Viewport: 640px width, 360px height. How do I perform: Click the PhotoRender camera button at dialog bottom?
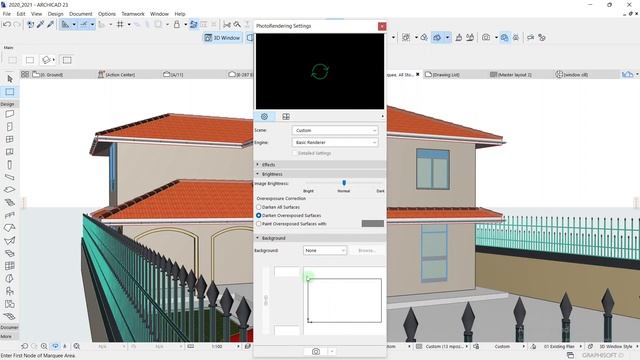(316, 351)
